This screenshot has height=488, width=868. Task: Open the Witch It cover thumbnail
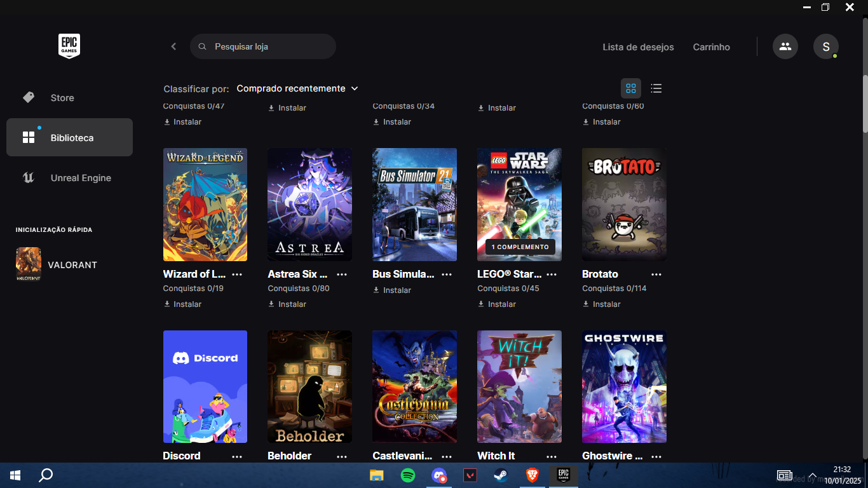point(519,386)
